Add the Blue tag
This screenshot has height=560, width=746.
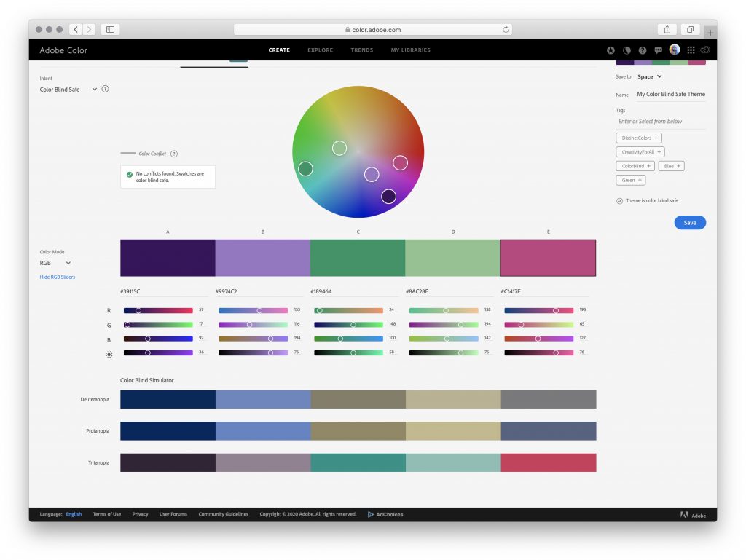(x=671, y=166)
